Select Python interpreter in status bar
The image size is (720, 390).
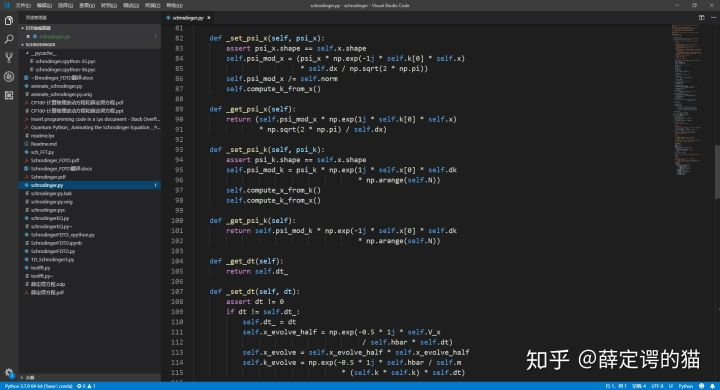(39, 386)
